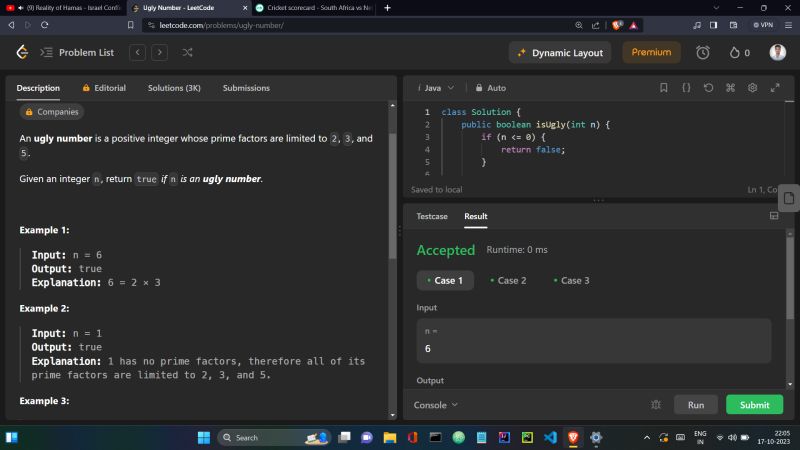Expand editor to fullscreen

point(774,88)
